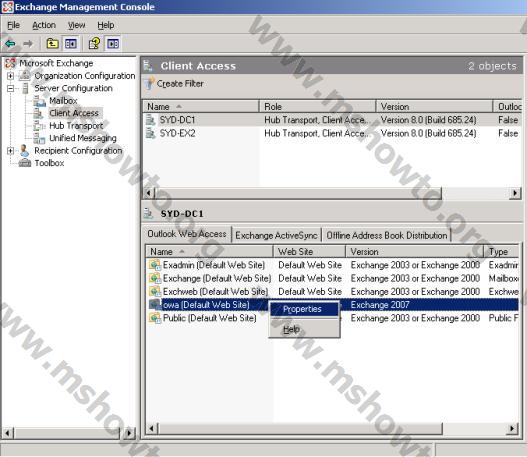The image size is (527, 457).
Task: Click the Version column header in virtual directories
Action: 415,252
